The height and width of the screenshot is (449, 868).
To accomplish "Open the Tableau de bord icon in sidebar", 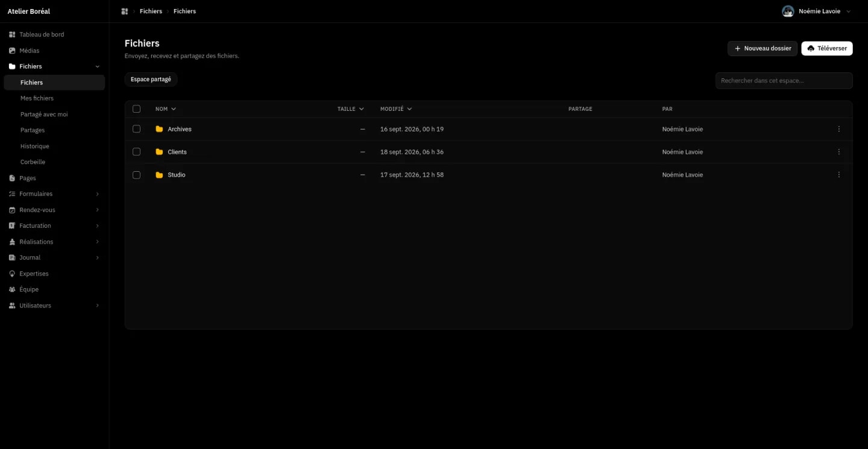I will 12,34.
